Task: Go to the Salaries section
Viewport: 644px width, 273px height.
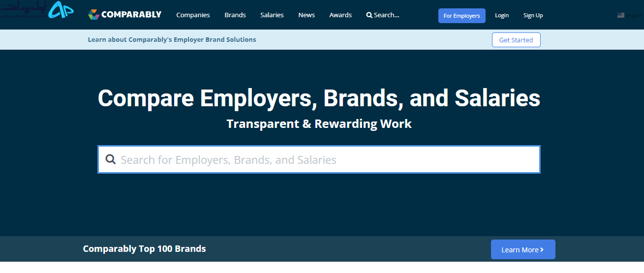Action: [272, 15]
